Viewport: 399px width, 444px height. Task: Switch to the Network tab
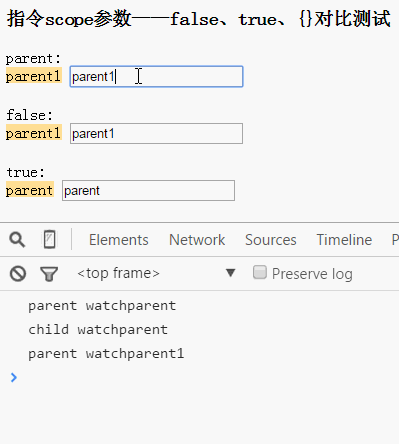(x=197, y=240)
